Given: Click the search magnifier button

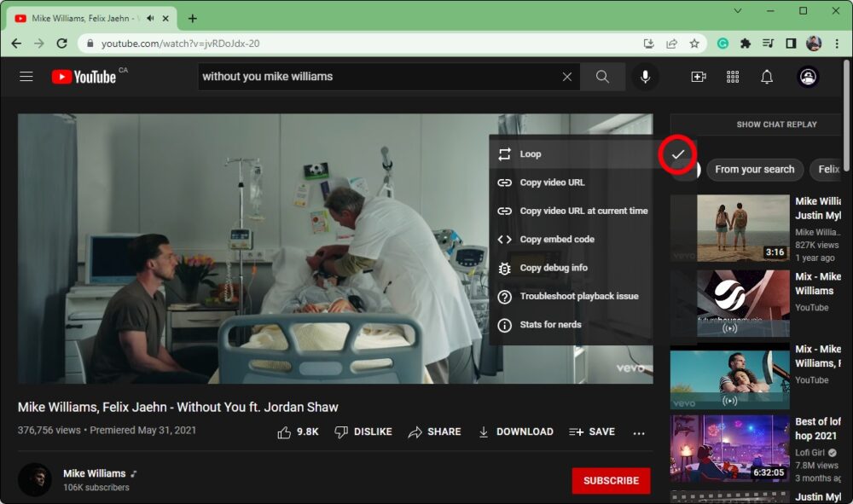Looking at the screenshot, I should [x=602, y=77].
